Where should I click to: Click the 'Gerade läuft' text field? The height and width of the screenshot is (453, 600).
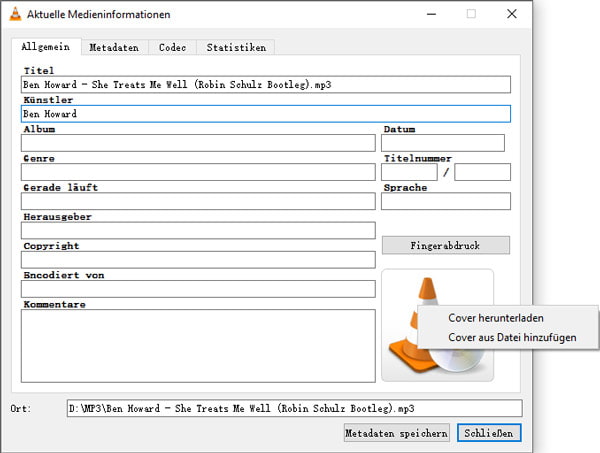[x=198, y=201]
